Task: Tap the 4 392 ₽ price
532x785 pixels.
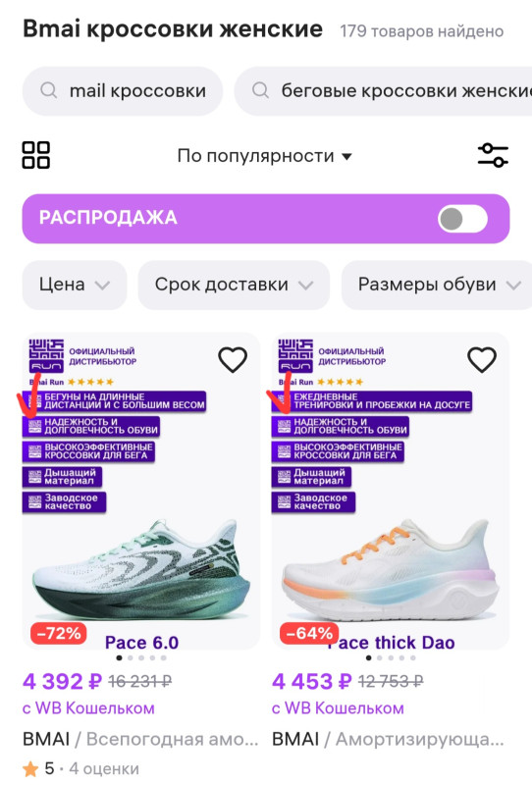Action: click(x=62, y=681)
